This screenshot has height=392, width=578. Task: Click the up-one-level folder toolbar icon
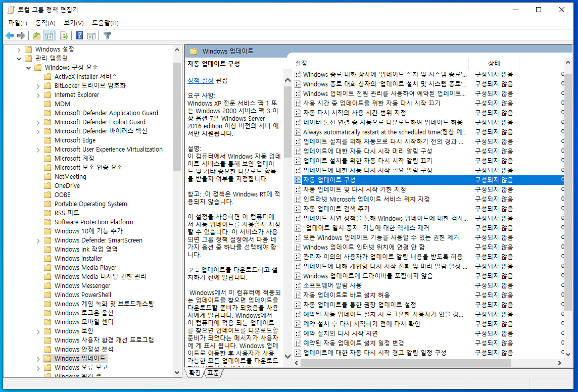click(x=36, y=36)
